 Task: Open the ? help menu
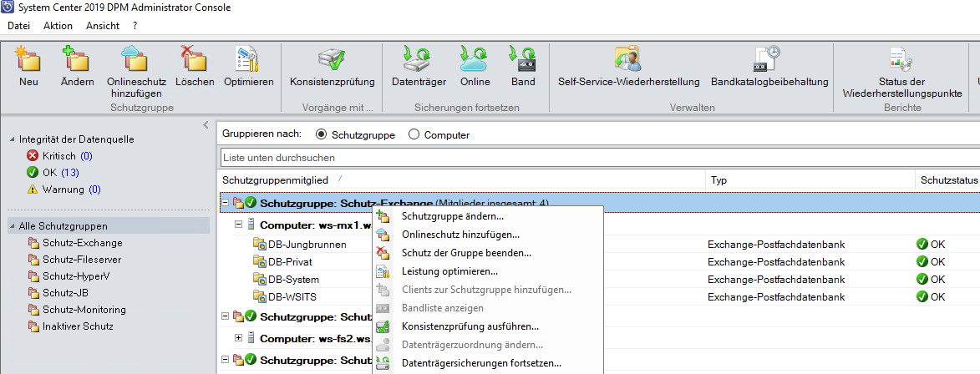pyautogui.click(x=135, y=26)
